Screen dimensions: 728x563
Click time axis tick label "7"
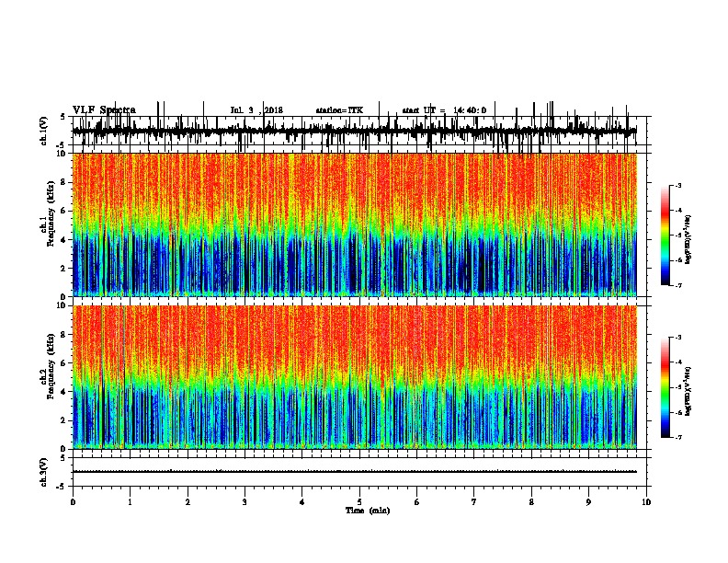474,502
